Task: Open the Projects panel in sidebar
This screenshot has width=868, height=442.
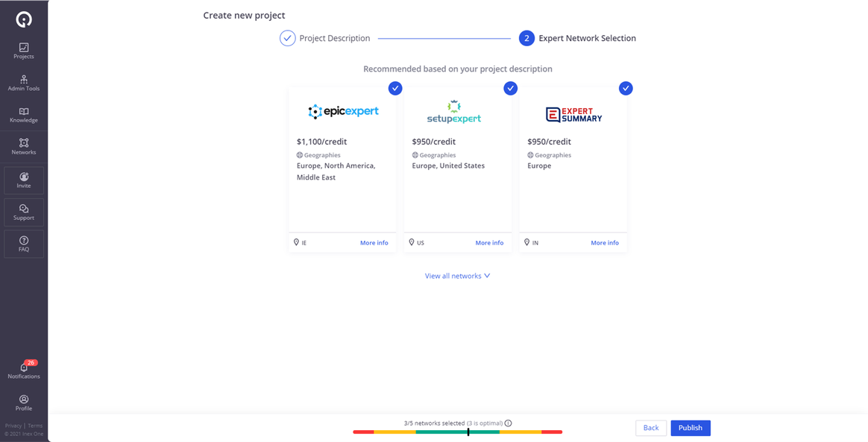Action: [23, 50]
